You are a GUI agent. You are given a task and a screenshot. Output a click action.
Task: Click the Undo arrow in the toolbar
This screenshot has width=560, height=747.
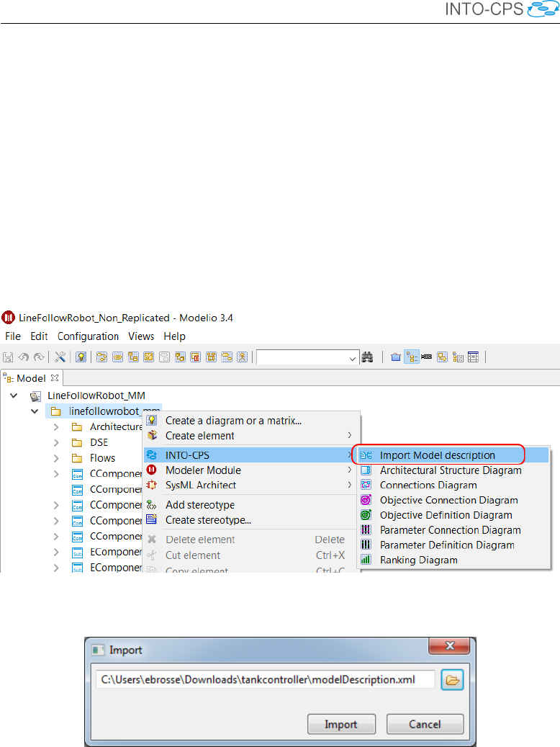click(x=23, y=357)
